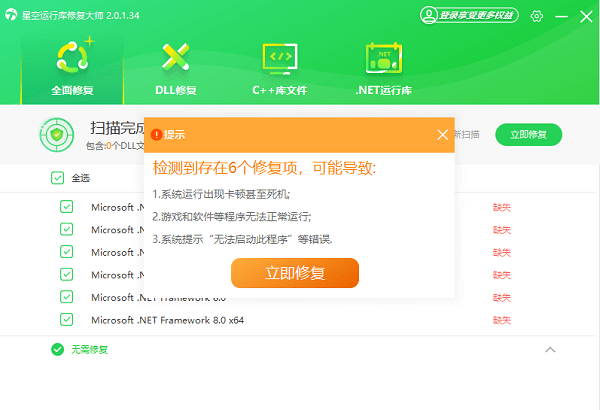Toggle the first Microsoft .NET item checkbox
The width and height of the screenshot is (600, 410).
[67, 207]
